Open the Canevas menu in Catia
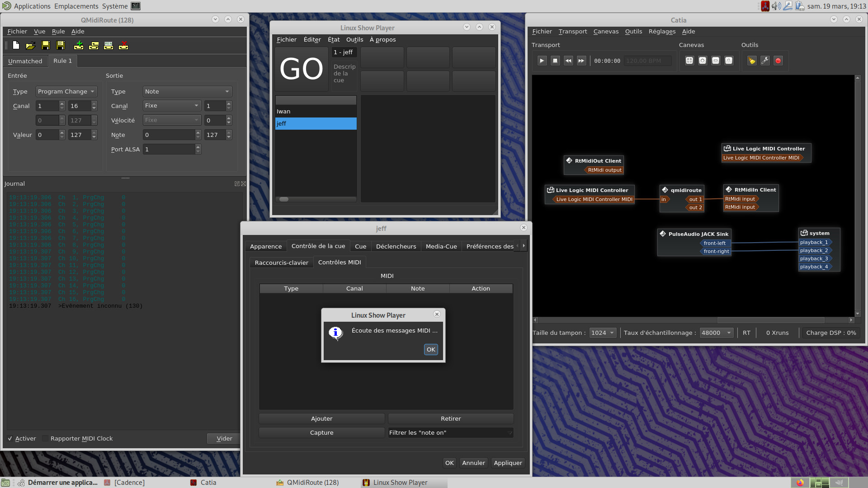The image size is (868, 488). point(606,32)
